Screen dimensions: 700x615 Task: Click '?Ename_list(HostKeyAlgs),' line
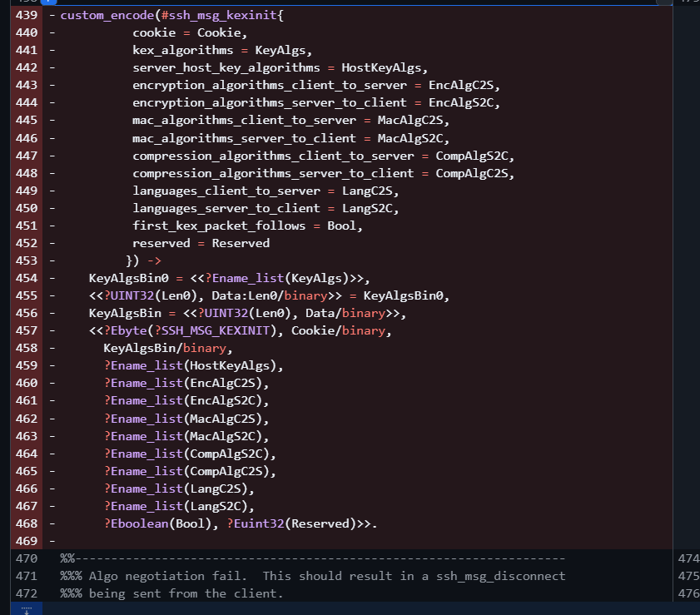click(193, 366)
